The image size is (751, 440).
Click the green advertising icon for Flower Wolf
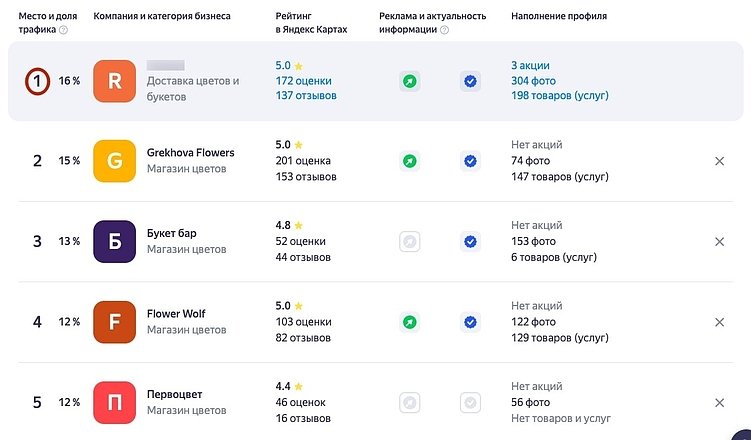pyautogui.click(x=409, y=322)
